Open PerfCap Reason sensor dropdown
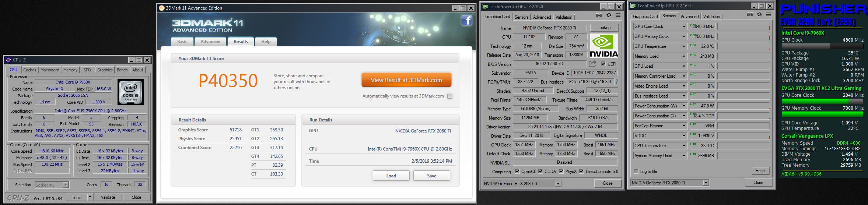This screenshot has height=205, width=868. click(x=684, y=126)
